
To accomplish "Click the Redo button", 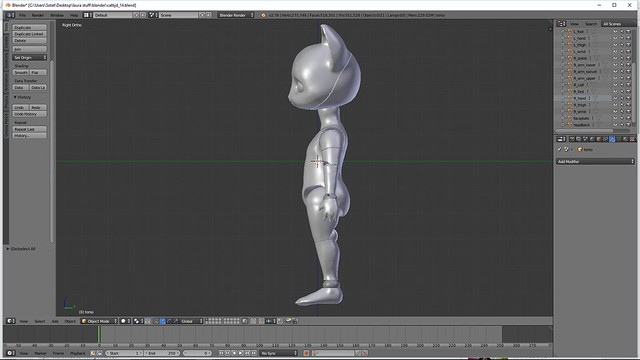I will [38, 107].
